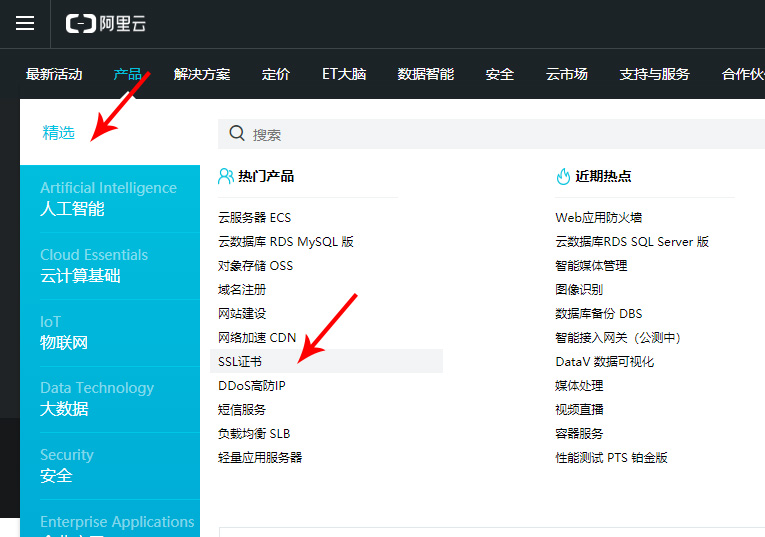Open the 产品 menu

coord(127,74)
